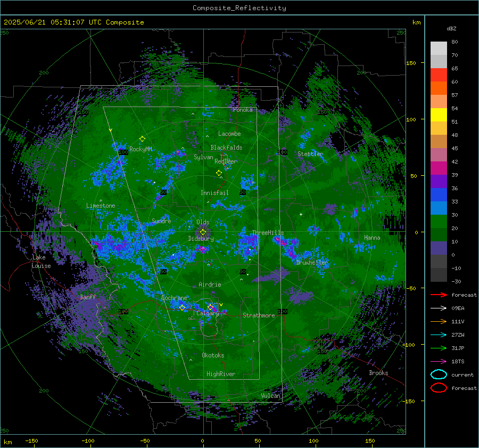Click the dark orange 60–57 dBZ swatch
479x448 pixels.
[x=439, y=88]
